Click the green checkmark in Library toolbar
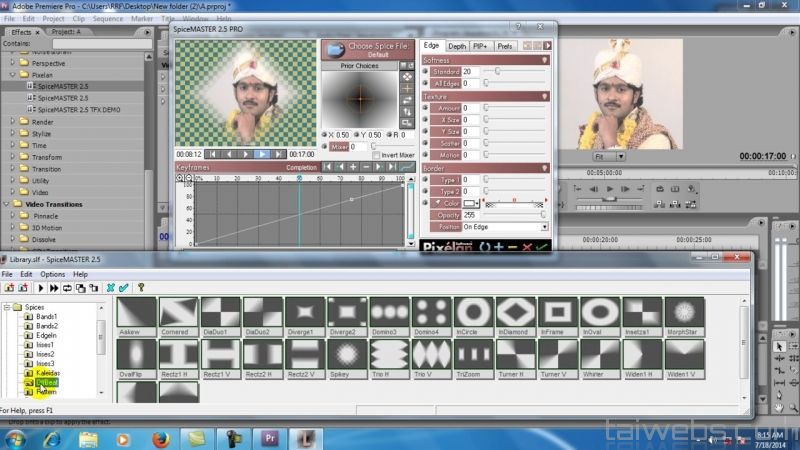The width and height of the screenshot is (800, 450). (x=123, y=287)
